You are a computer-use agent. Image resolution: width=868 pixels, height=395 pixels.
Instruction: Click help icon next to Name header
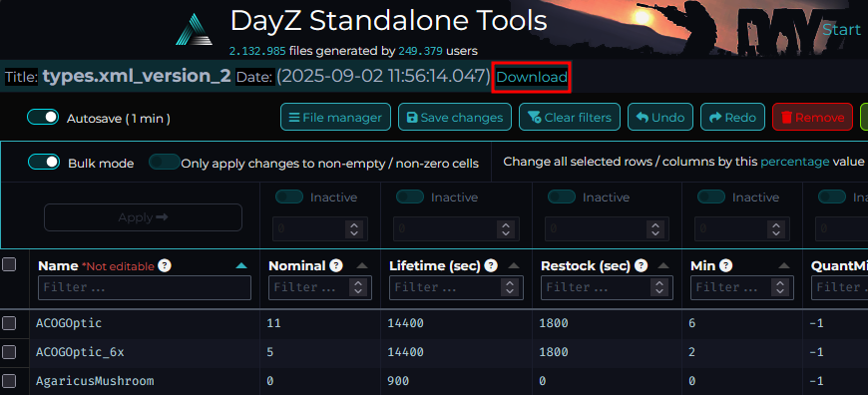click(164, 265)
